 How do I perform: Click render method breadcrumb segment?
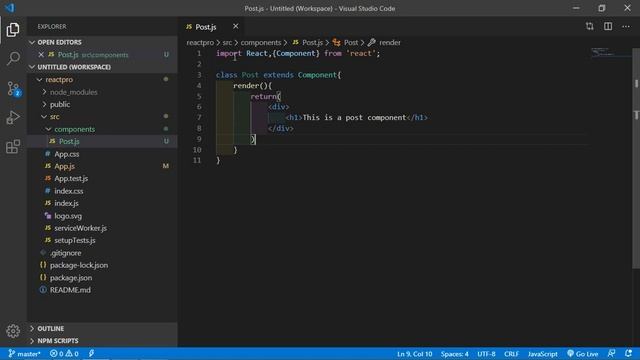tap(384, 42)
